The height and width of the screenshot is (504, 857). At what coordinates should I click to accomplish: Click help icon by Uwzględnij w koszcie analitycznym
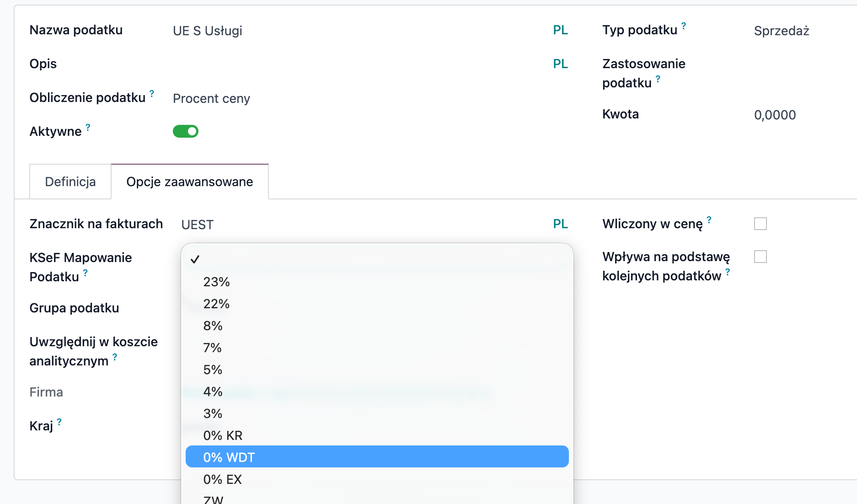115,357
